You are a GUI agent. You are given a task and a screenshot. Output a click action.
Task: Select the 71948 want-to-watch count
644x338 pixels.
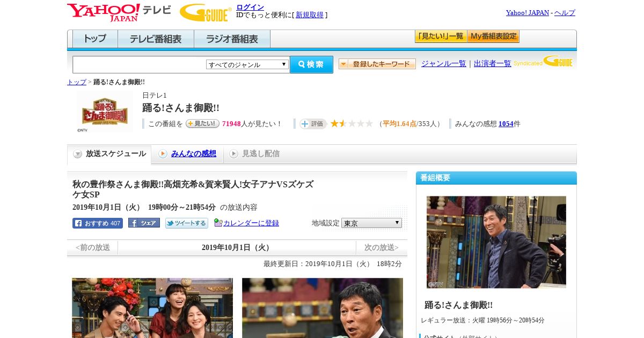(x=231, y=124)
